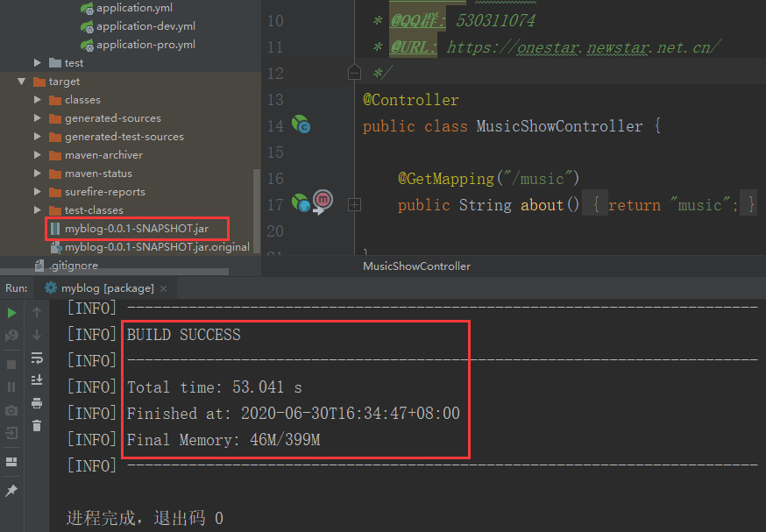Select the target folder row
Screen dimensions: 766x532
(130, 82)
